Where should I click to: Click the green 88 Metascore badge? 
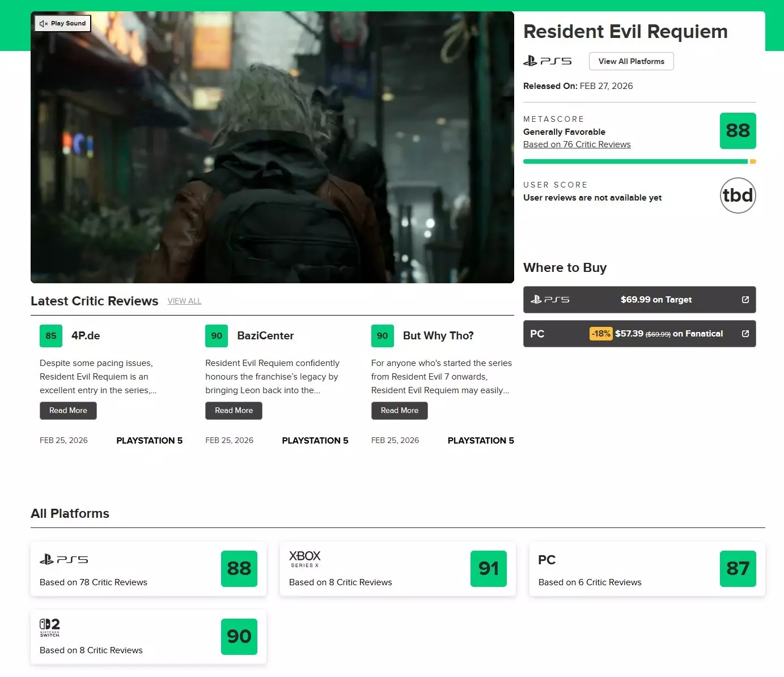click(738, 131)
